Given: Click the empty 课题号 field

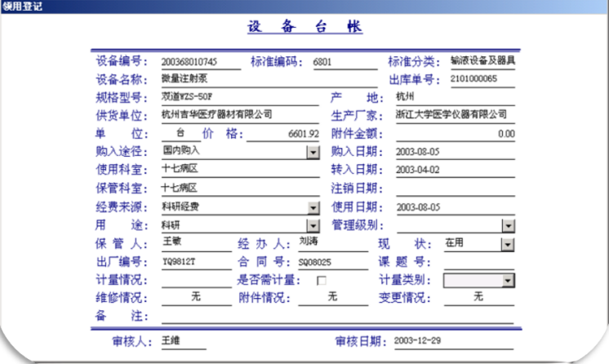Looking at the screenshot, I should click(x=479, y=262).
